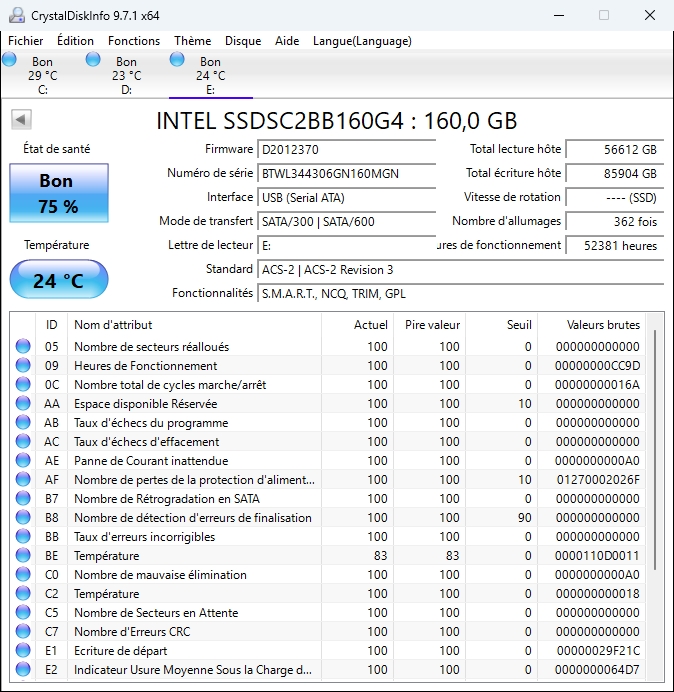This screenshot has width=674, height=692.
Task: Click status orb for reallocated sectors row
Action: pos(23,347)
